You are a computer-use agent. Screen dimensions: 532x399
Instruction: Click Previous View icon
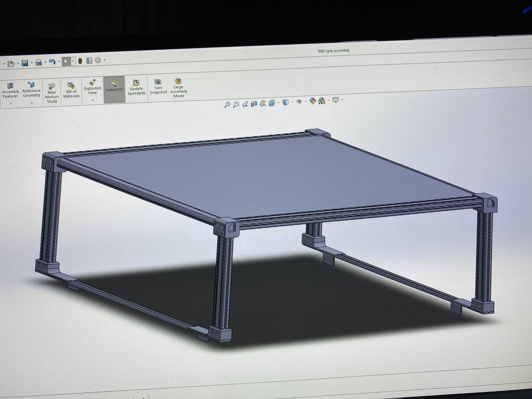tap(245, 104)
